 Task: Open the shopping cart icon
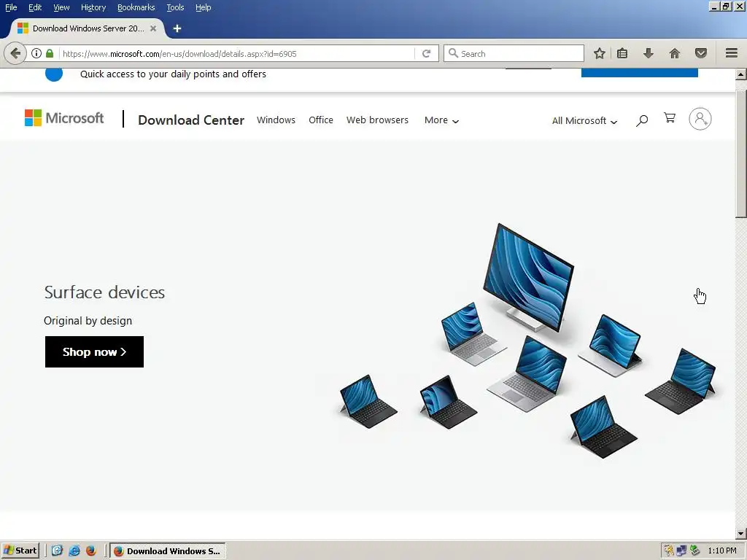pyautogui.click(x=670, y=117)
